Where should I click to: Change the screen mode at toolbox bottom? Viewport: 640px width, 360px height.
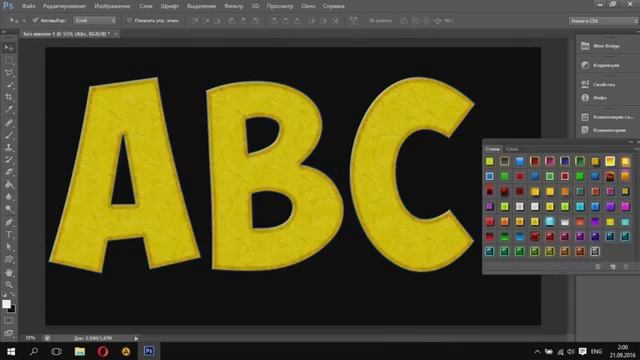pos(9,333)
